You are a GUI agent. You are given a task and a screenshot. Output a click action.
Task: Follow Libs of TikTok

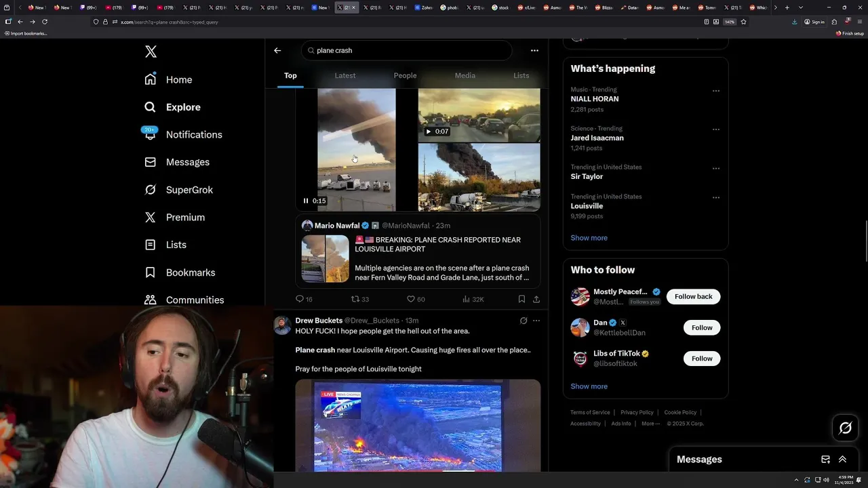(x=702, y=359)
